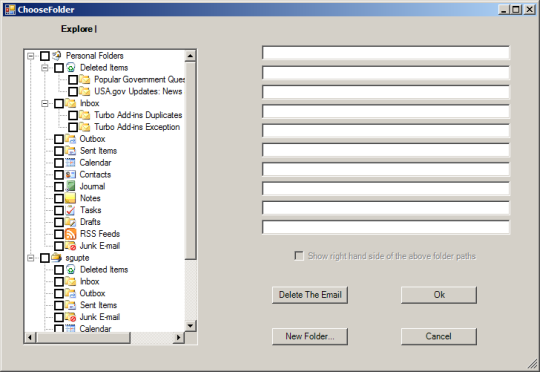Check Inbox checkbox under sgupte

59,281
